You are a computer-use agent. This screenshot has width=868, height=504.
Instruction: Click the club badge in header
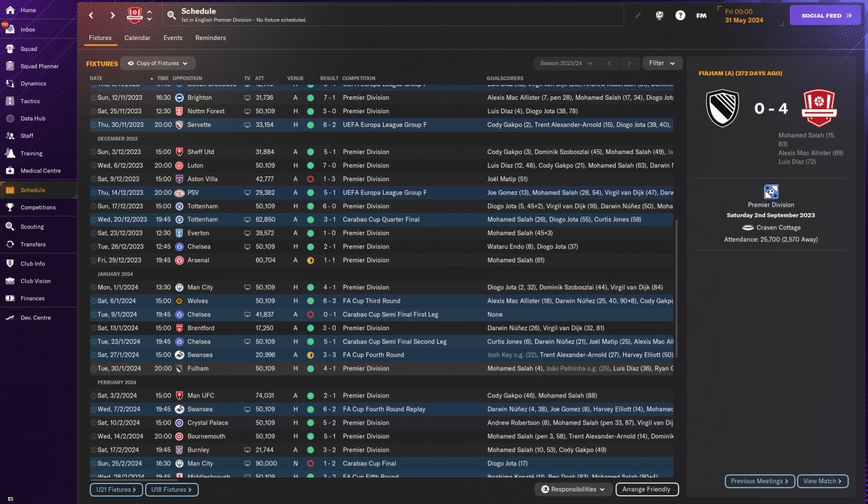(135, 15)
